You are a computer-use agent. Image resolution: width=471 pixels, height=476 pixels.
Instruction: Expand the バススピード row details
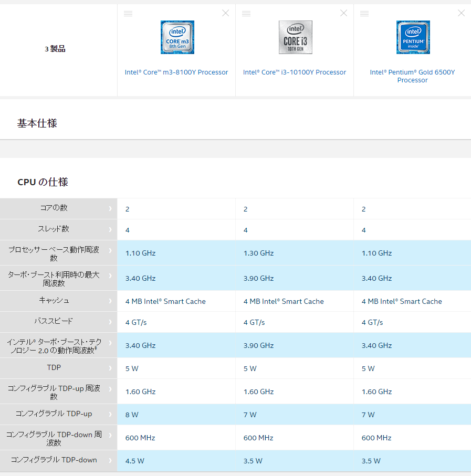point(110,322)
